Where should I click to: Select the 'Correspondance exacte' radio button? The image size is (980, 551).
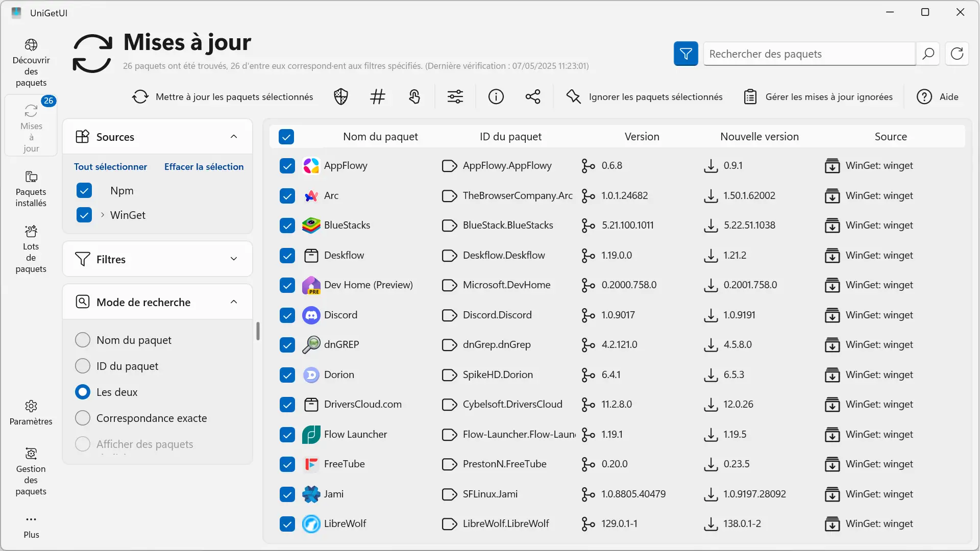click(x=83, y=418)
